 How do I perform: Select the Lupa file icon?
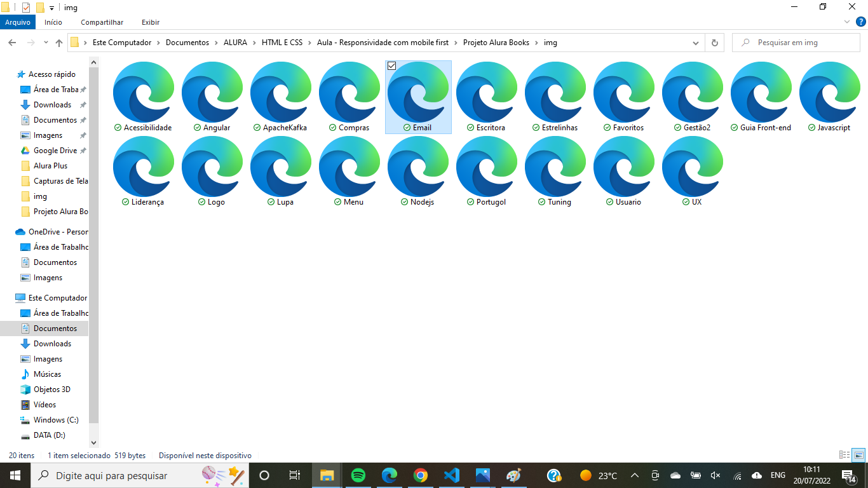tap(281, 166)
